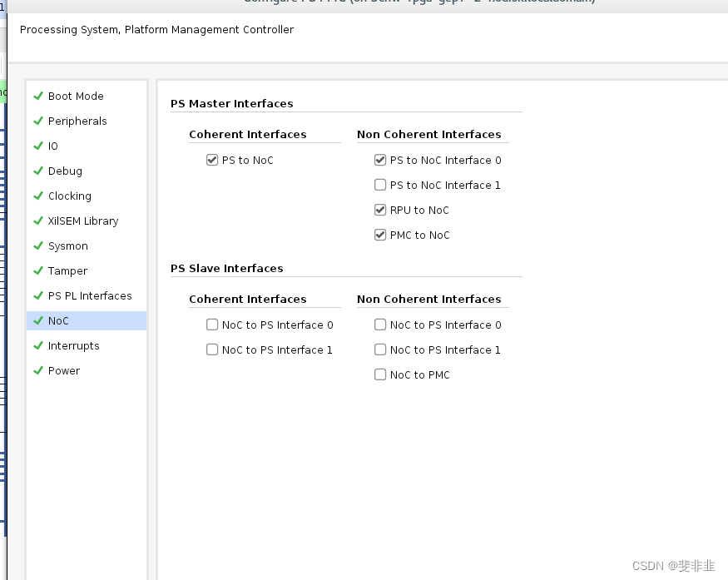Open the Interrupts configuration page
Image resolution: width=728 pixels, height=580 pixels.
[x=74, y=346]
